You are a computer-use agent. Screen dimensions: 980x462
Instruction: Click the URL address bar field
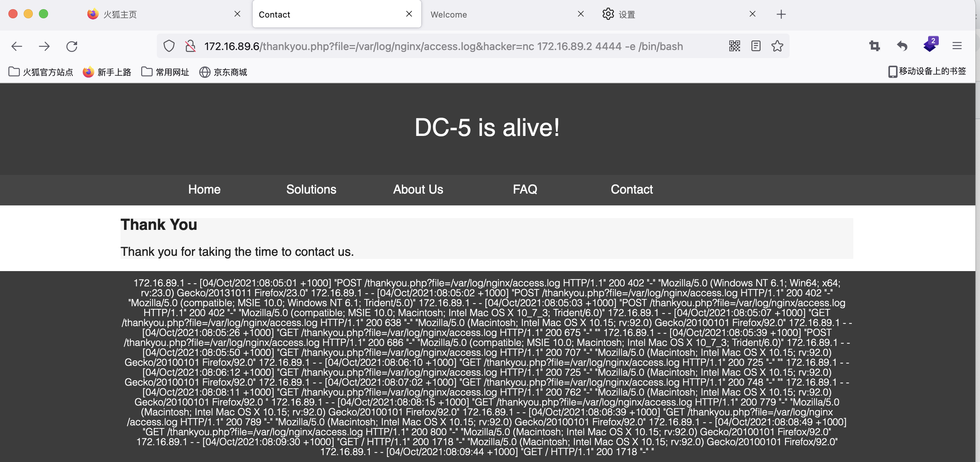pyautogui.click(x=443, y=46)
